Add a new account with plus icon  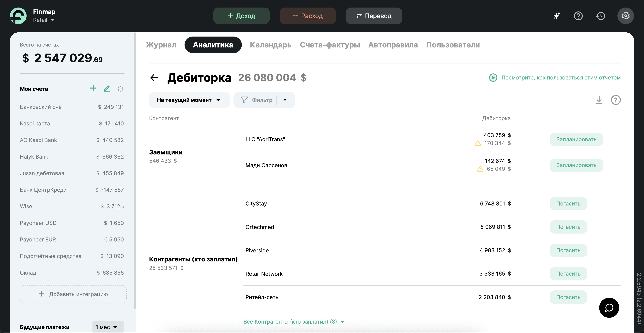(93, 88)
